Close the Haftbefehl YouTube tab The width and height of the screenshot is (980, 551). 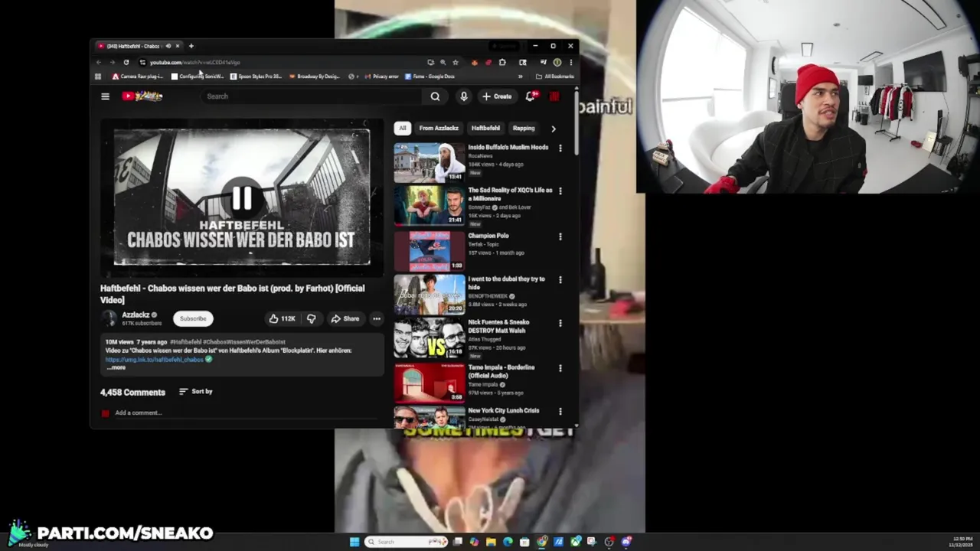click(177, 46)
